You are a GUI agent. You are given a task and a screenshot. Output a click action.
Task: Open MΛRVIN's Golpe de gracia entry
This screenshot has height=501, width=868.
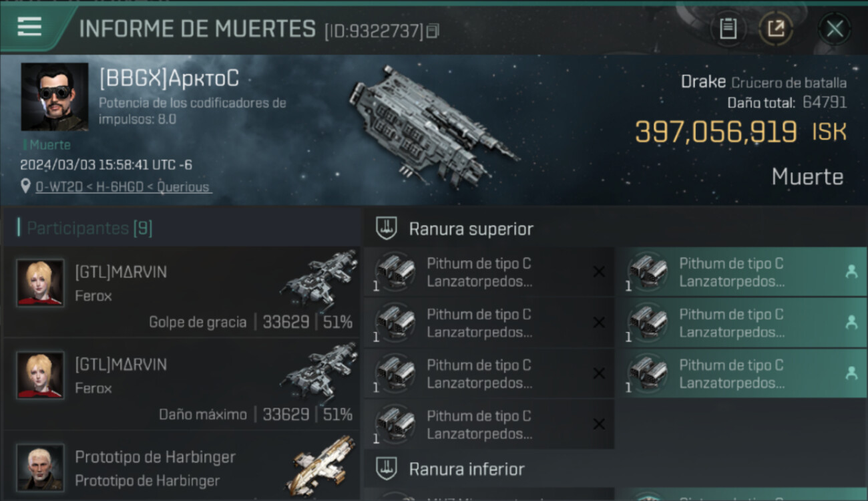coord(182,291)
